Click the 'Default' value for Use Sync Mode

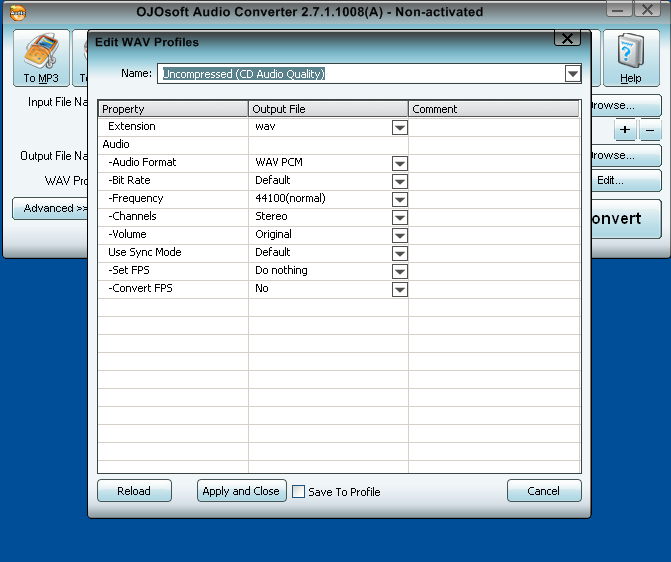273,253
